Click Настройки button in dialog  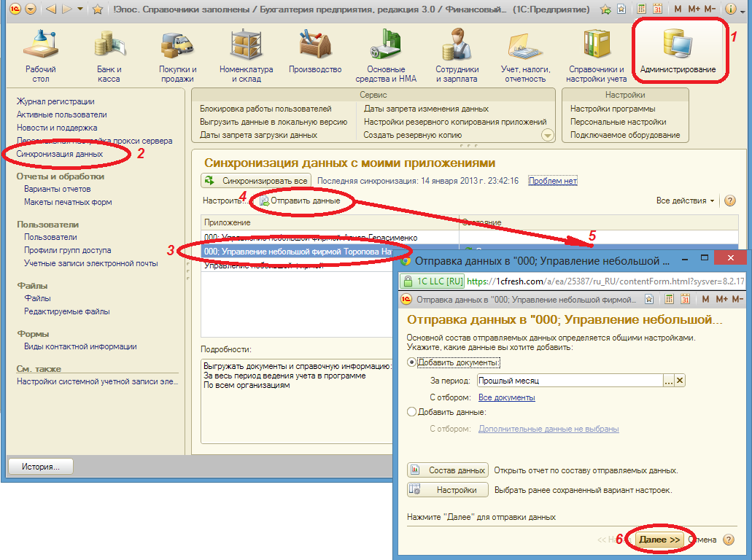click(448, 490)
